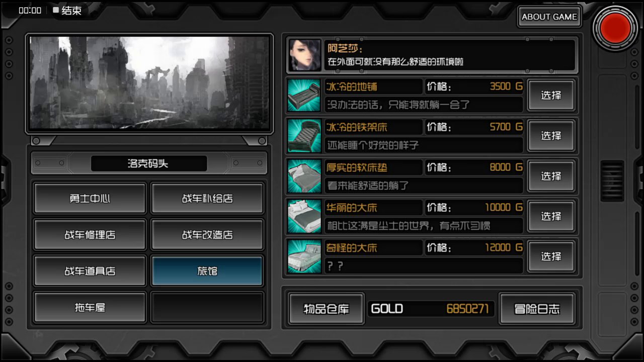Open the 物品仓库 item warehouse
This screenshot has width=644, height=362.
(326, 309)
